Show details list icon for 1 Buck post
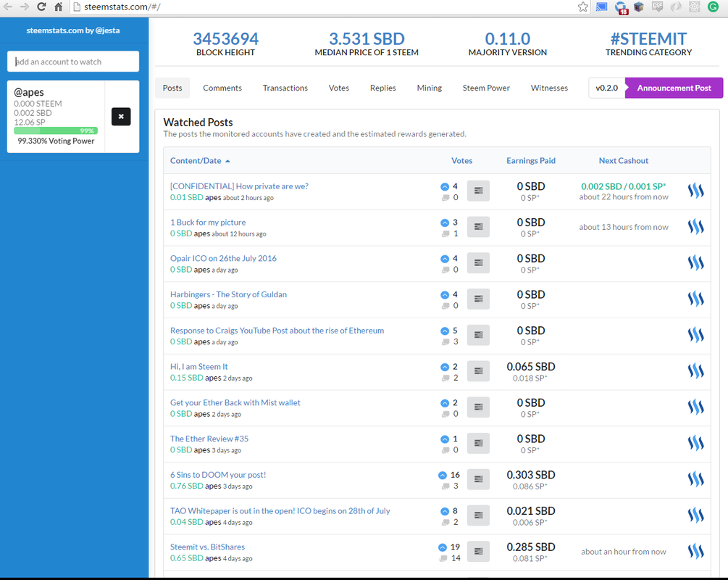Image resolution: width=728 pixels, height=580 pixels. [478, 227]
